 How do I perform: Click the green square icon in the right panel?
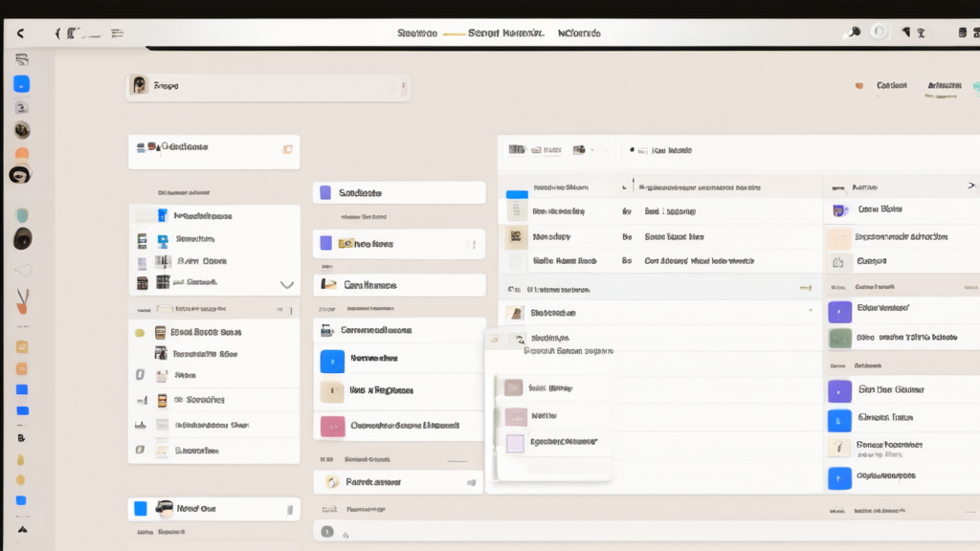(x=839, y=338)
